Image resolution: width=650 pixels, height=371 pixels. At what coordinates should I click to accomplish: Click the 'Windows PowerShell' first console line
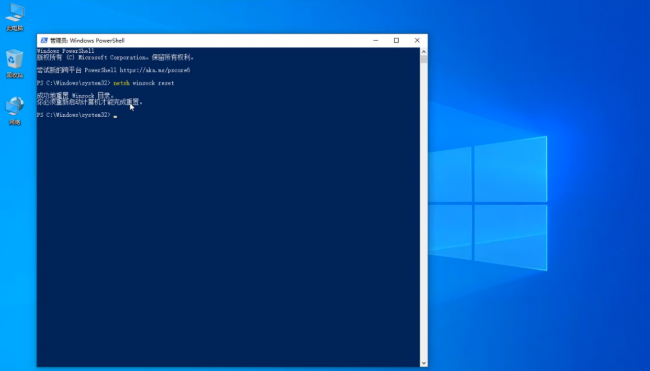[65, 51]
